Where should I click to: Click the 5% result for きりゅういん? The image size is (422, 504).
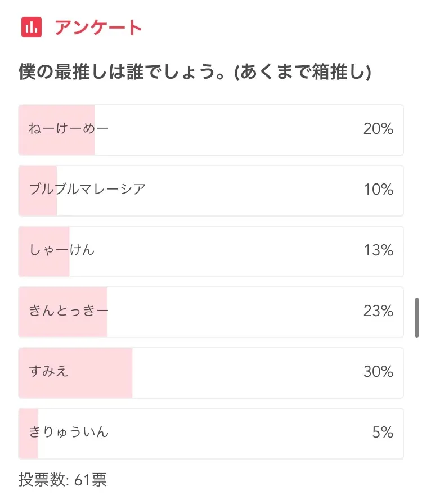coord(383,432)
